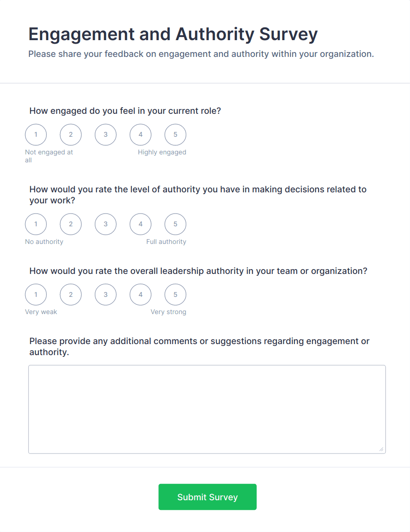Select rating 1 Very weak leadership authority
Viewport: 410px width, 532px height.
coord(36,294)
